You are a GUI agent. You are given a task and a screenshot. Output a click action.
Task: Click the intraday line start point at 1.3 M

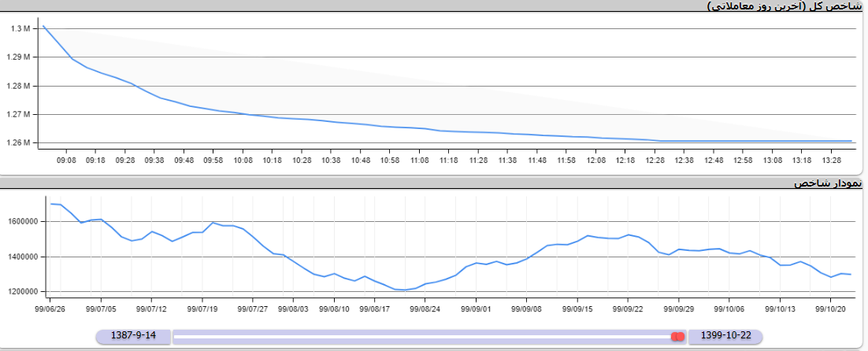pyautogui.click(x=43, y=26)
